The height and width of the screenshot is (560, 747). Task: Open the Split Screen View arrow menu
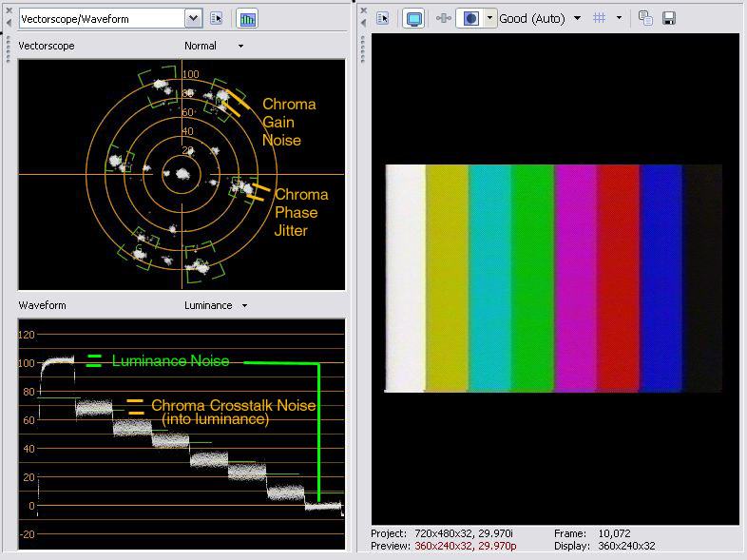point(489,18)
